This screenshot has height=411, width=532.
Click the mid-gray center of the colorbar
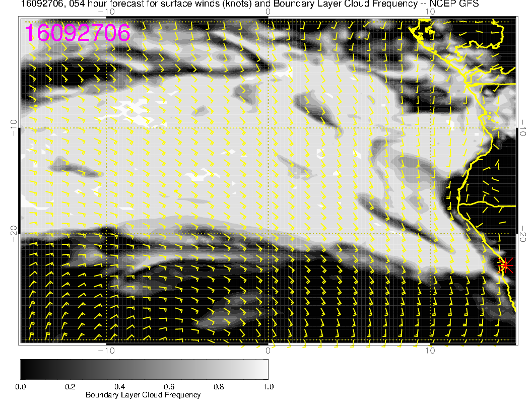[144, 369]
